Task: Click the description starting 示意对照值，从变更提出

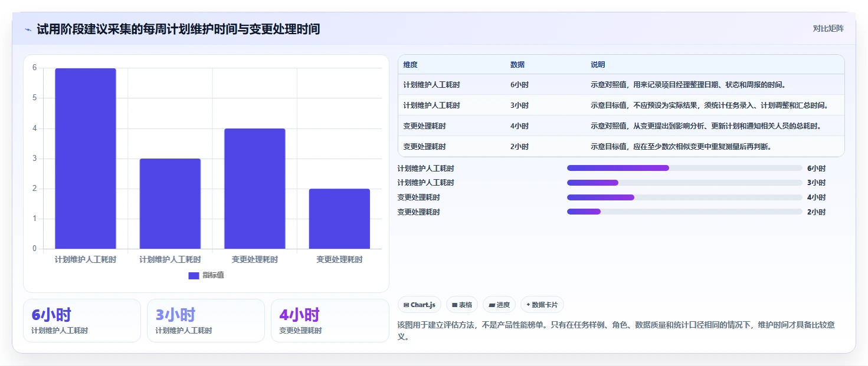Action: [x=706, y=126]
